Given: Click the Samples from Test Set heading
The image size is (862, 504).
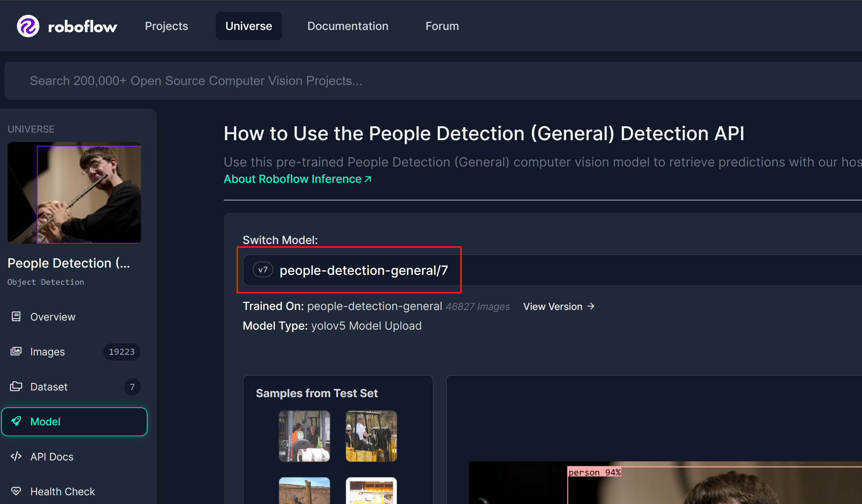Looking at the screenshot, I should [x=317, y=393].
